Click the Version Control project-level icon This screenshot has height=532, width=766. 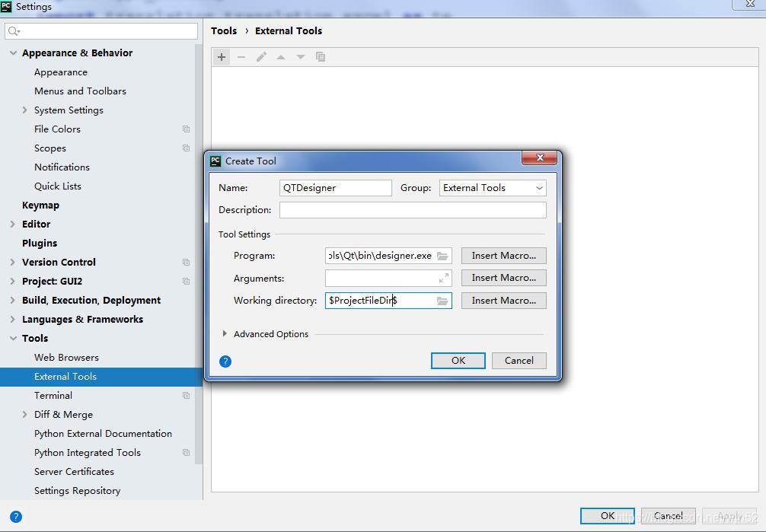[186, 263]
